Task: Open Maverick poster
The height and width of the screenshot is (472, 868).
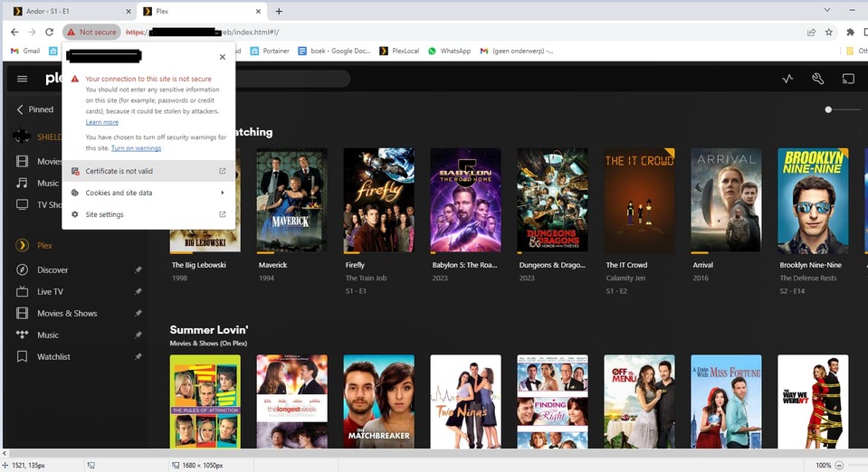Action: [x=291, y=201]
